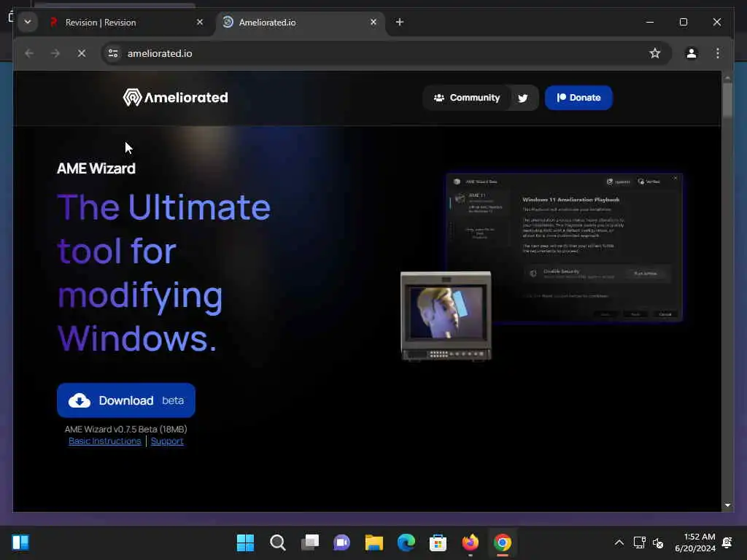The height and width of the screenshot is (560, 747).
Task: Switch to Firefox on the taskbar
Action: 471,542
